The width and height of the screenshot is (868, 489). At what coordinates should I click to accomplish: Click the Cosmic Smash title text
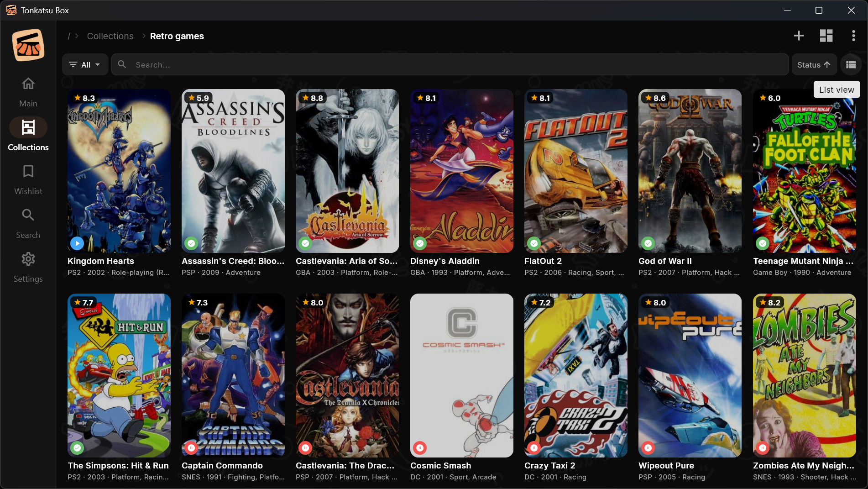click(440, 465)
